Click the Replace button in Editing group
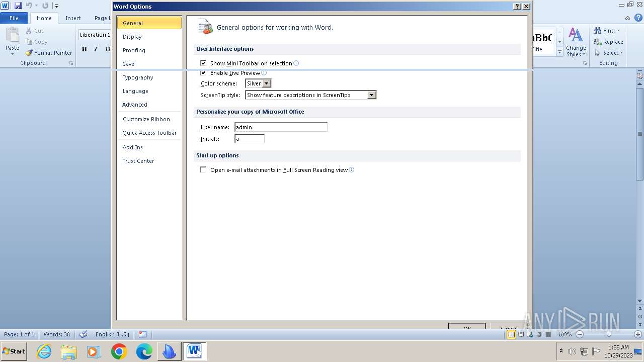The width and height of the screenshot is (644, 362). click(x=609, y=42)
